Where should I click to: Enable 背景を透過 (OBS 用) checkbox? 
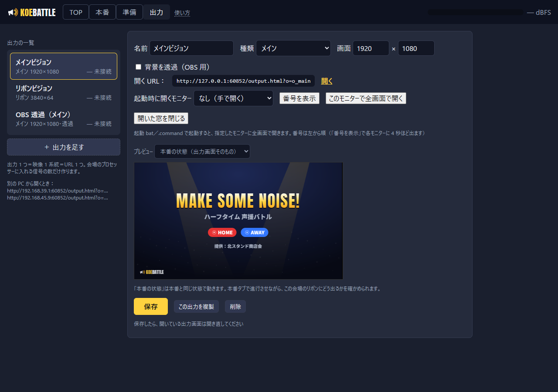(x=139, y=67)
